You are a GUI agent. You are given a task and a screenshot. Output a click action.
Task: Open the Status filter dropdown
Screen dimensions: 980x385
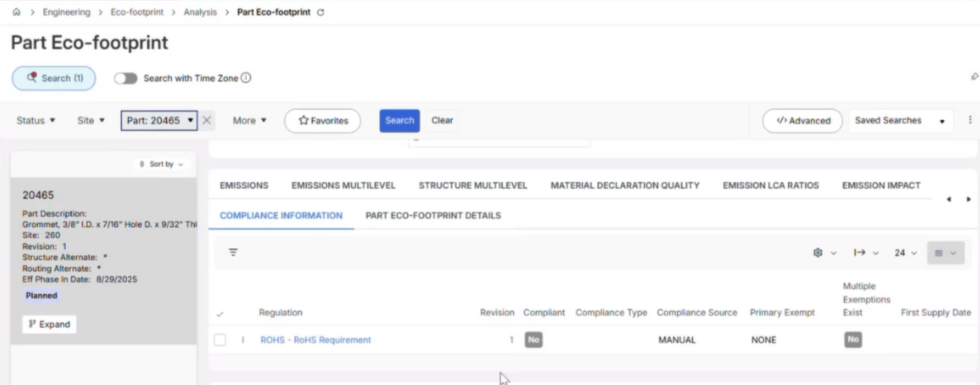(x=36, y=121)
